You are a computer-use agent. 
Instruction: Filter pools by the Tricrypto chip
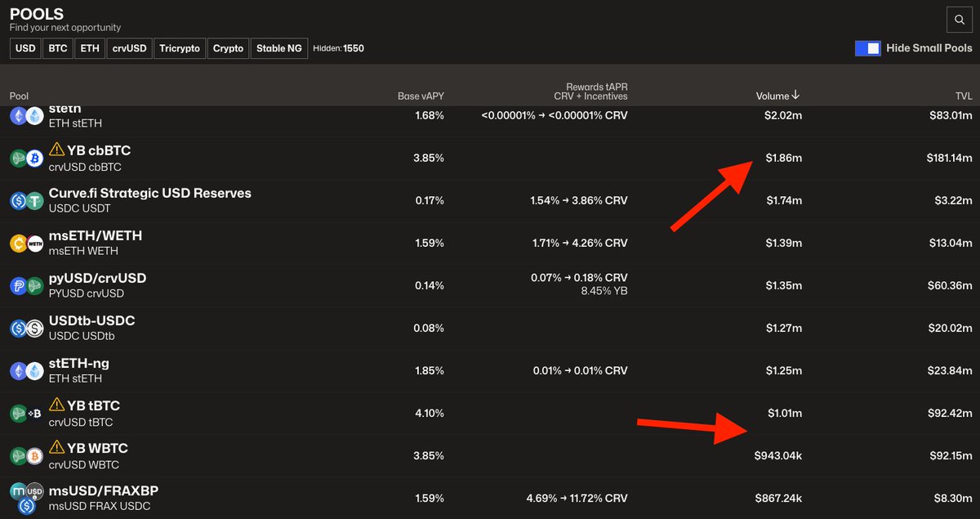180,48
